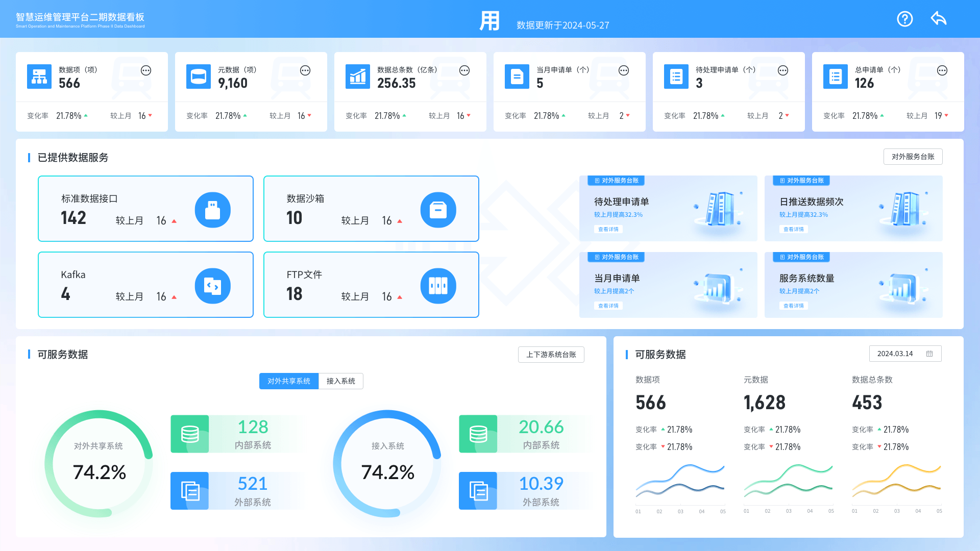
Task: Click the 已提供数据服务 section heading
Action: [x=73, y=157]
